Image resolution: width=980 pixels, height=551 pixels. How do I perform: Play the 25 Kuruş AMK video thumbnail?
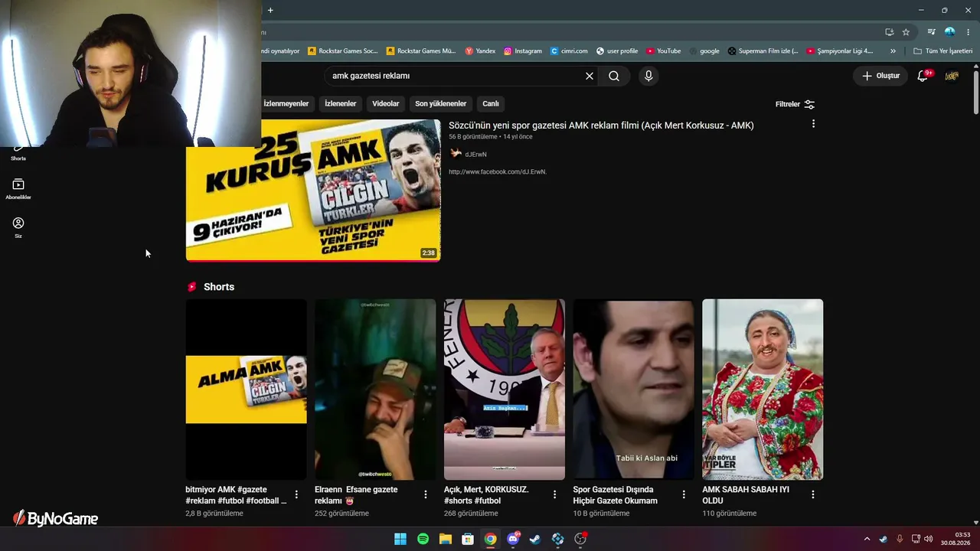pyautogui.click(x=313, y=190)
